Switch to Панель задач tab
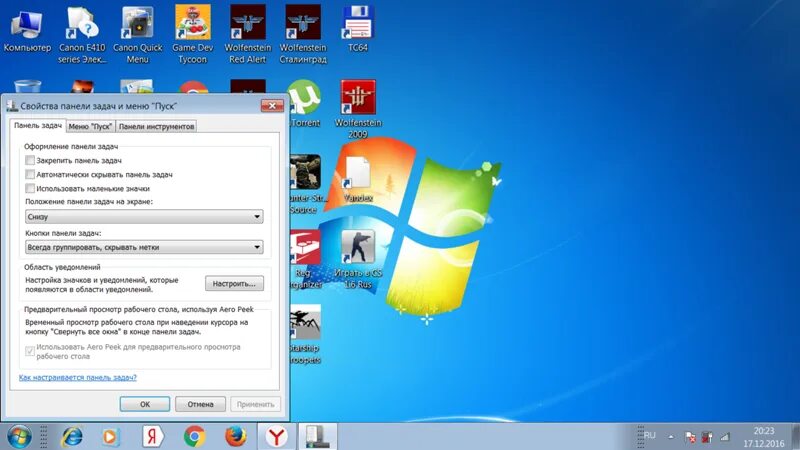The width and height of the screenshot is (800, 450). [x=38, y=126]
